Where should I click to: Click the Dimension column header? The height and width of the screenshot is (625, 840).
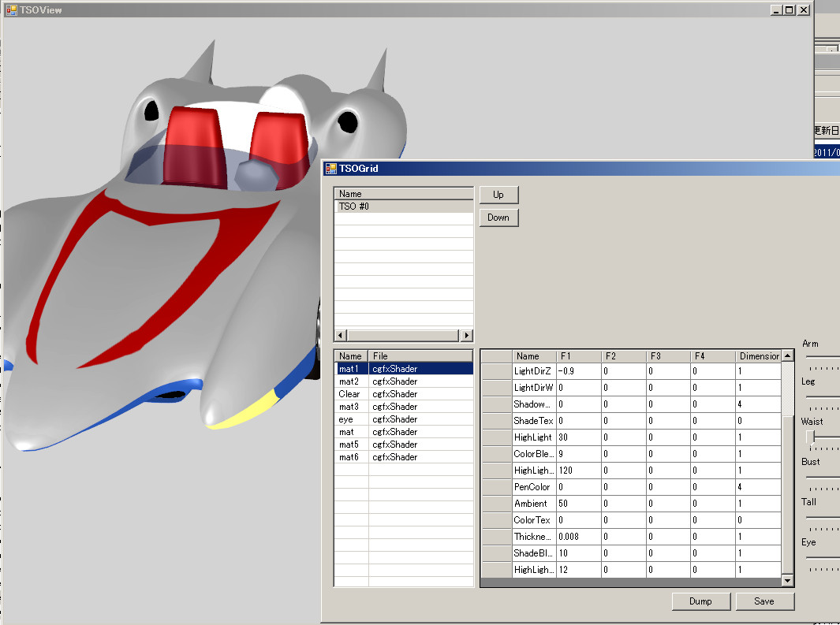tap(758, 356)
